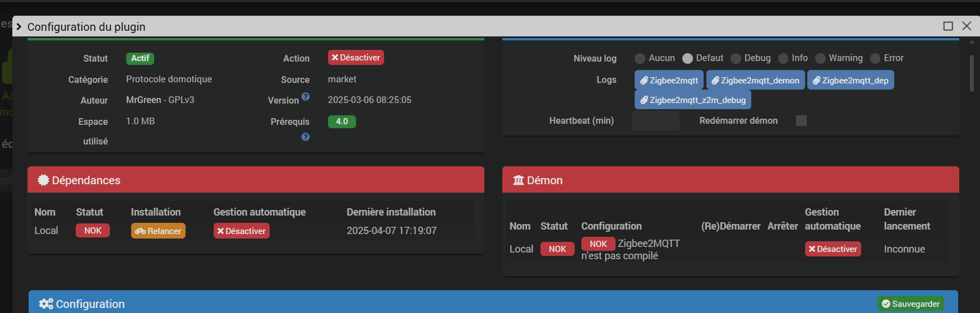This screenshot has width=980, height=313.
Task: Click the source value 'market'
Action: (x=342, y=79)
